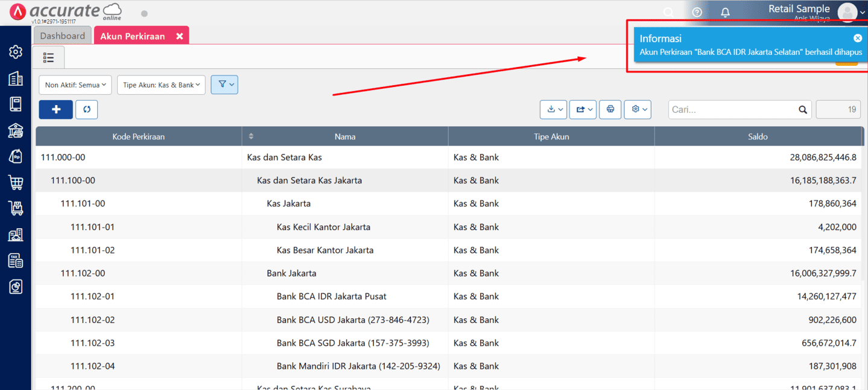This screenshot has height=390, width=868.
Task: Click the Cari search input field
Action: 733,110
